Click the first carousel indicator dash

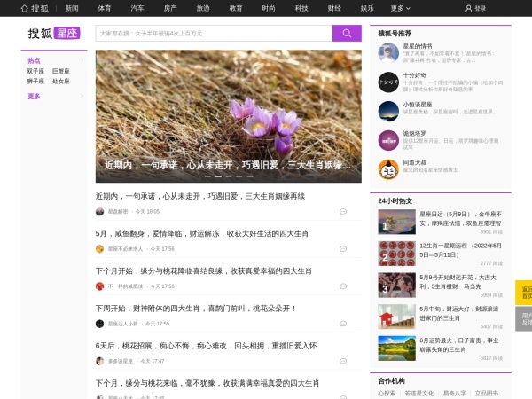click(207, 176)
